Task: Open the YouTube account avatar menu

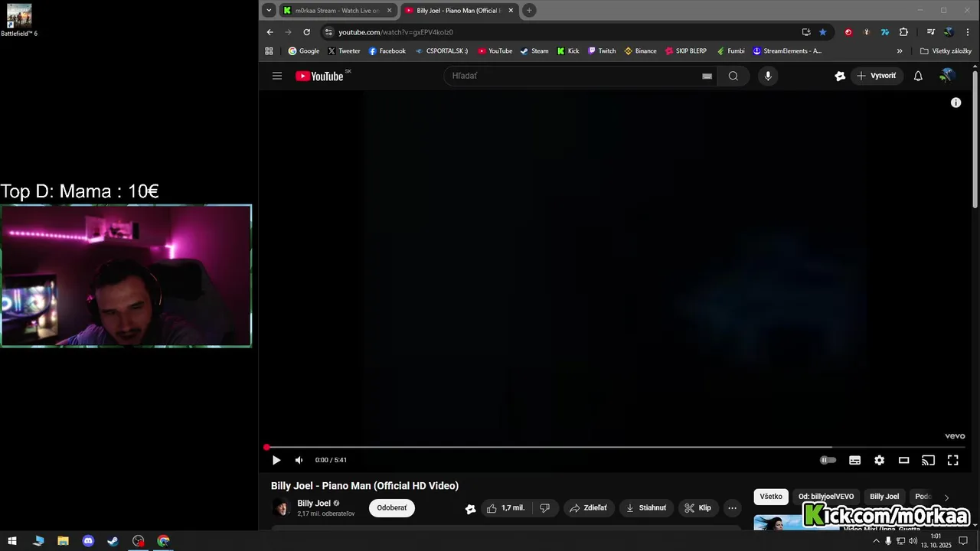Action: pos(947,75)
